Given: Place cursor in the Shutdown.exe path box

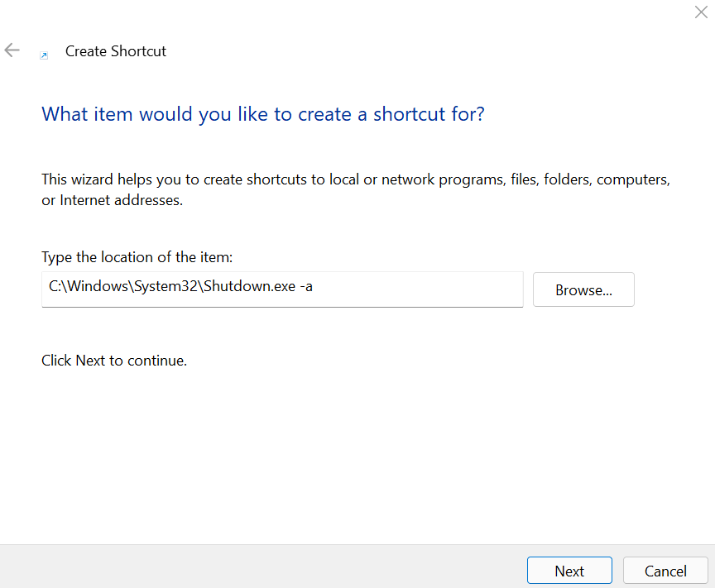Looking at the screenshot, I should pos(281,289).
